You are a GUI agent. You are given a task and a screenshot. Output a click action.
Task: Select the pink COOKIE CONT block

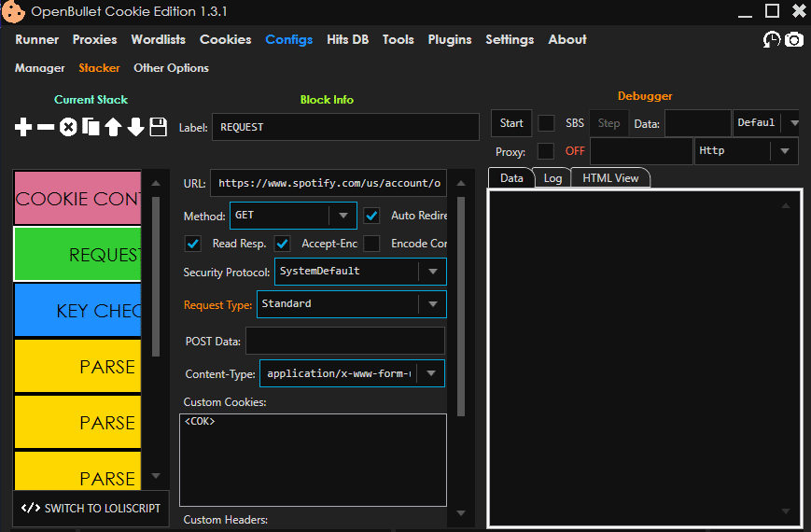[77, 199]
